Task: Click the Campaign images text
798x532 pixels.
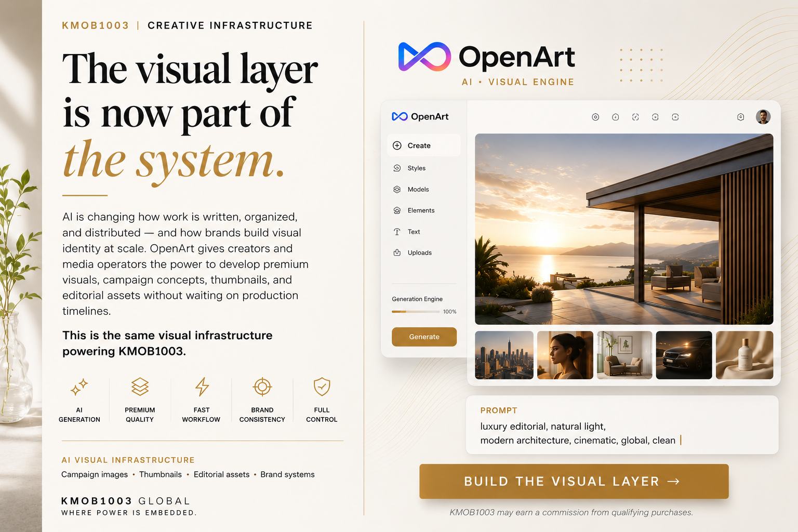Action: (x=95, y=474)
